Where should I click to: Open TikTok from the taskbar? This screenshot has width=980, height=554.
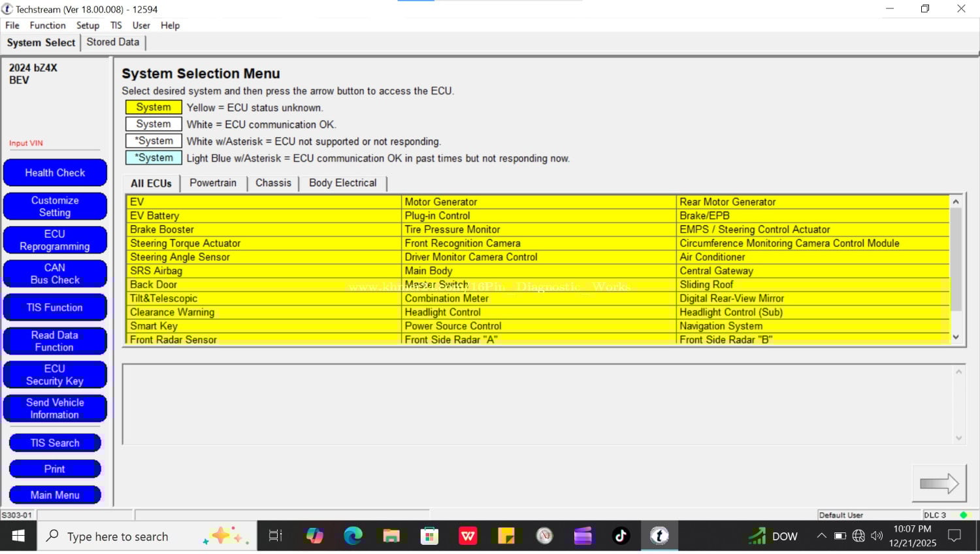[621, 536]
